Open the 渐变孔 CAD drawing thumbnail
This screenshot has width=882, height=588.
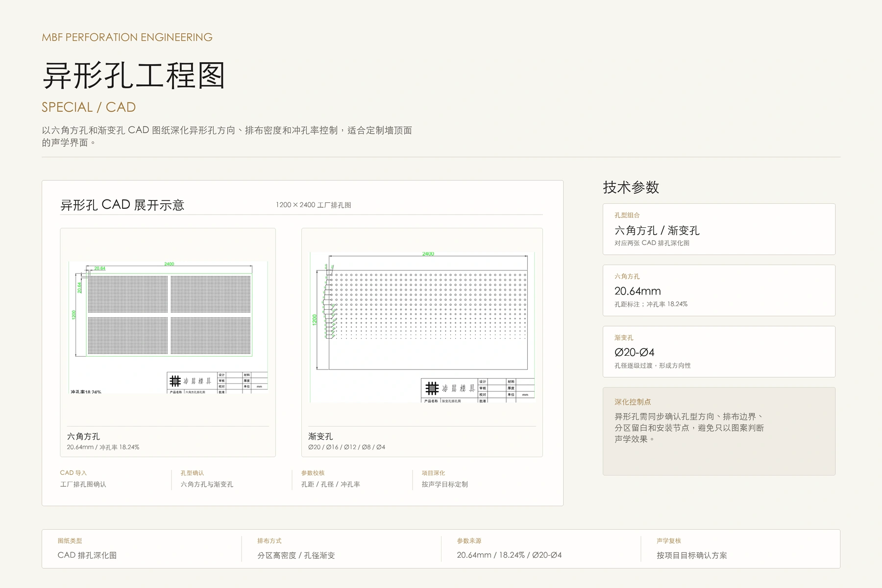422,327
